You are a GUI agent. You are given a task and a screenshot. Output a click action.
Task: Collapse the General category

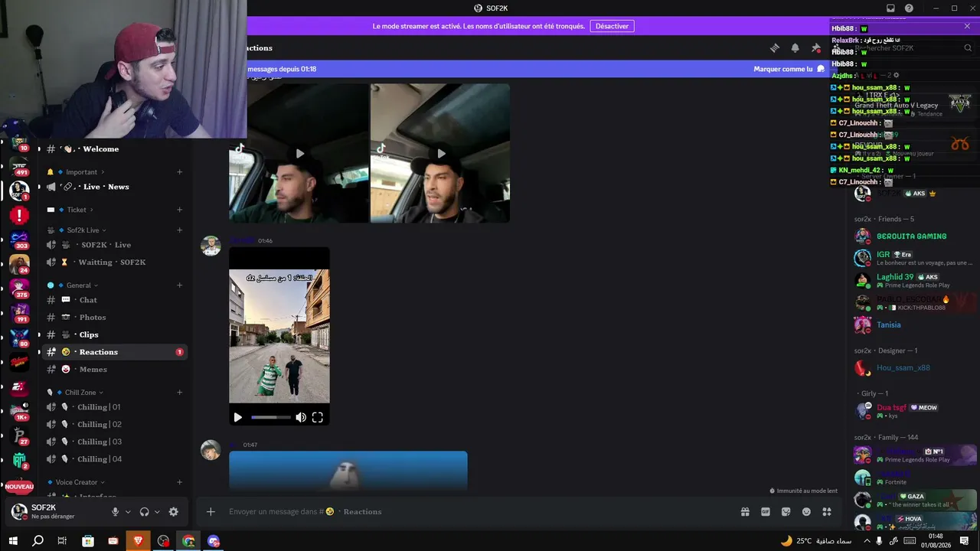(79, 285)
